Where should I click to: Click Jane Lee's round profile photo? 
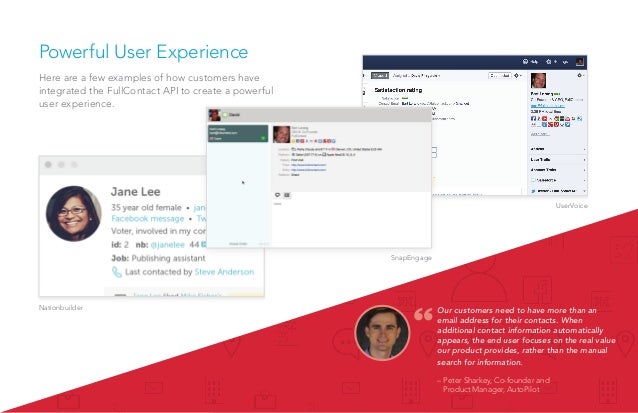(74, 214)
